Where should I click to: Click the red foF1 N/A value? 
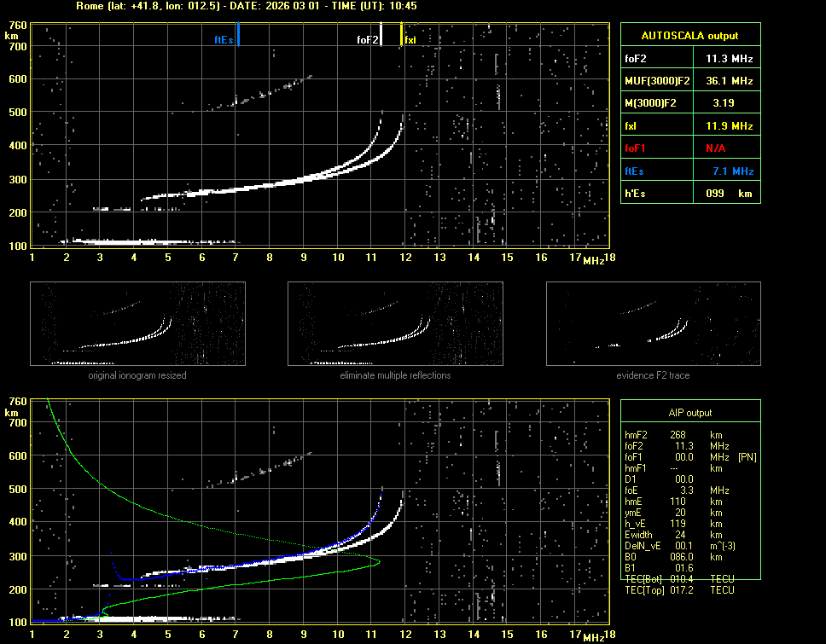pyautogui.click(x=715, y=148)
